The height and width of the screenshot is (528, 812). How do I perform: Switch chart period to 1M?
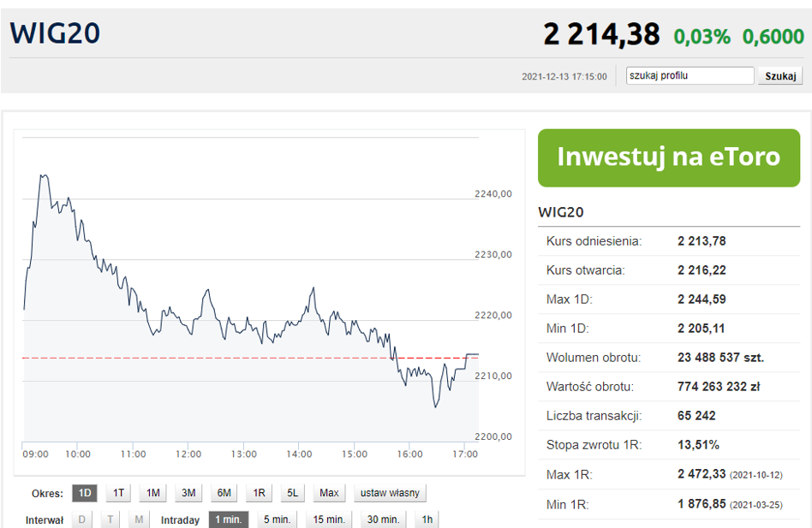pyautogui.click(x=152, y=493)
